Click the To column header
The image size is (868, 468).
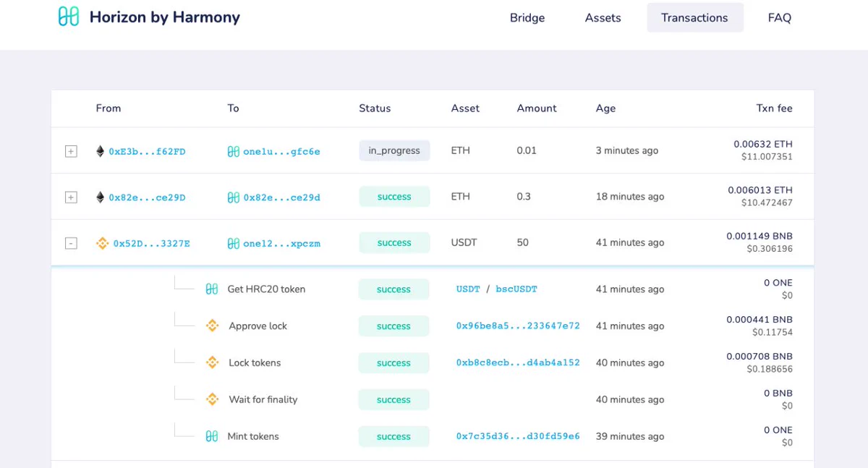[x=233, y=109]
